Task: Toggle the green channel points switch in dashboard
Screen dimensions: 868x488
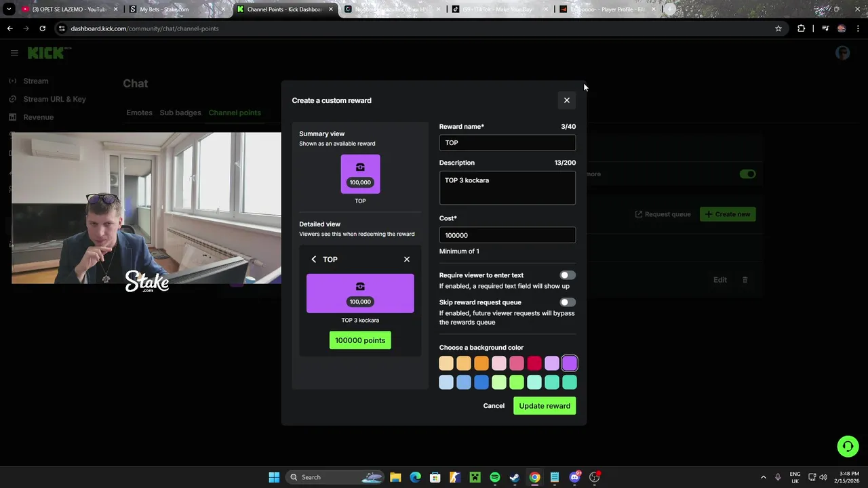Action: click(747, 174)
